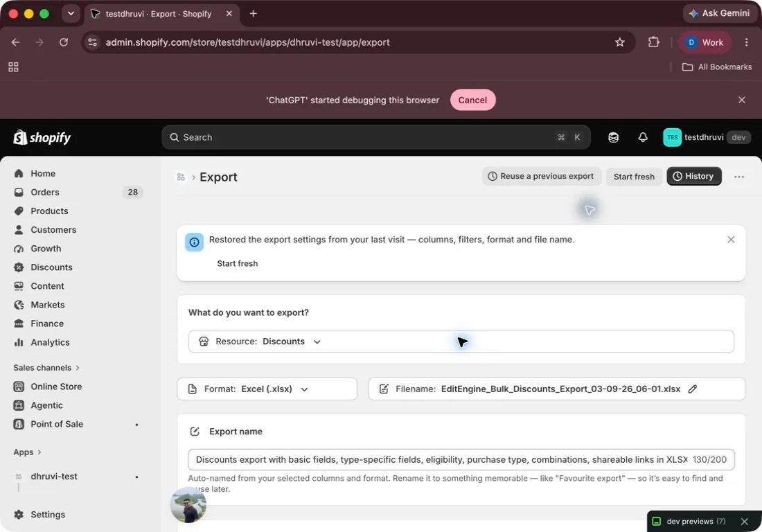Open the testdhruvi account menu
Image resolution: width=762 pixels, height=532 pixels.
point(707,137)
